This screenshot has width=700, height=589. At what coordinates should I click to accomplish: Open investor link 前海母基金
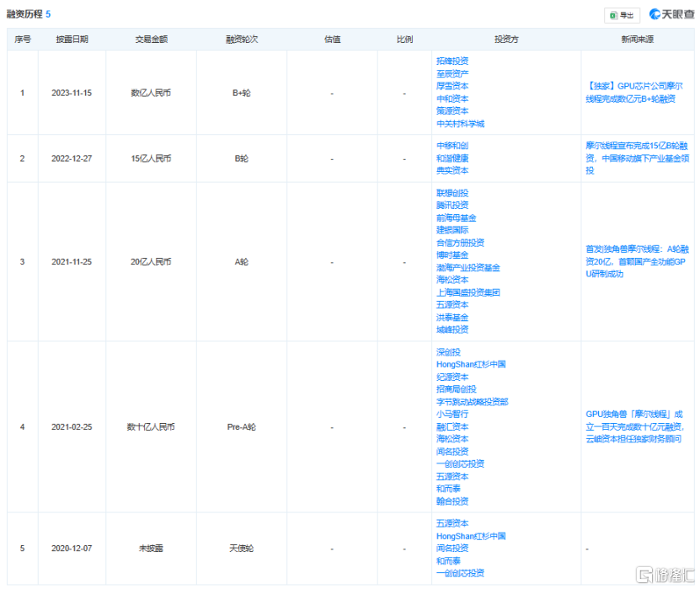click(457, 218)
